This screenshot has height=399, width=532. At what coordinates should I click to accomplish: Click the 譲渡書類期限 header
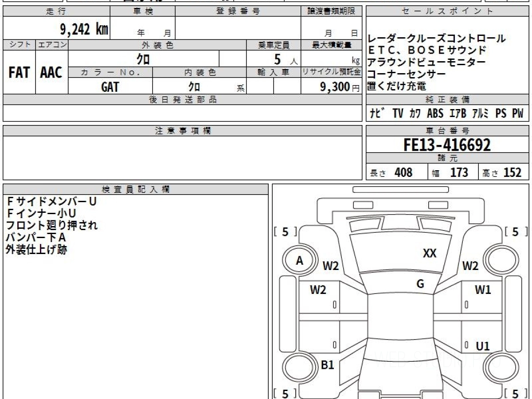click(x=332, y=12)
